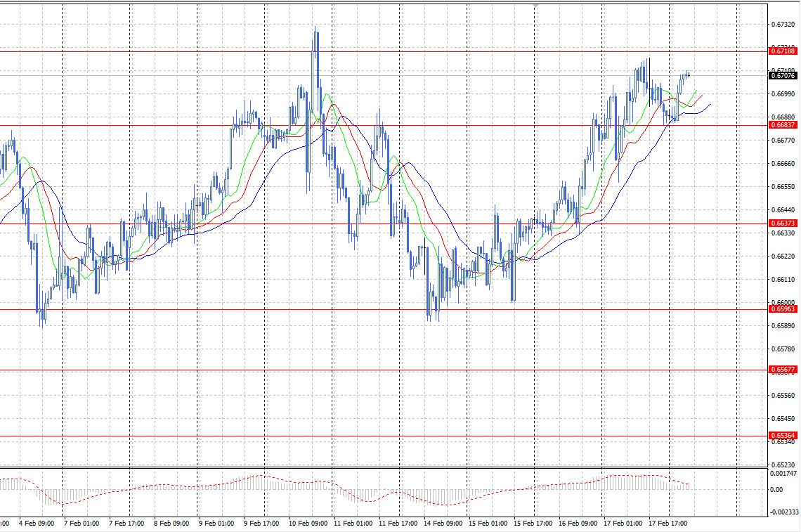Screen dimensions: 801x532
Task: Click the red 0.65677 level label
Action: [x=782, y=370]
